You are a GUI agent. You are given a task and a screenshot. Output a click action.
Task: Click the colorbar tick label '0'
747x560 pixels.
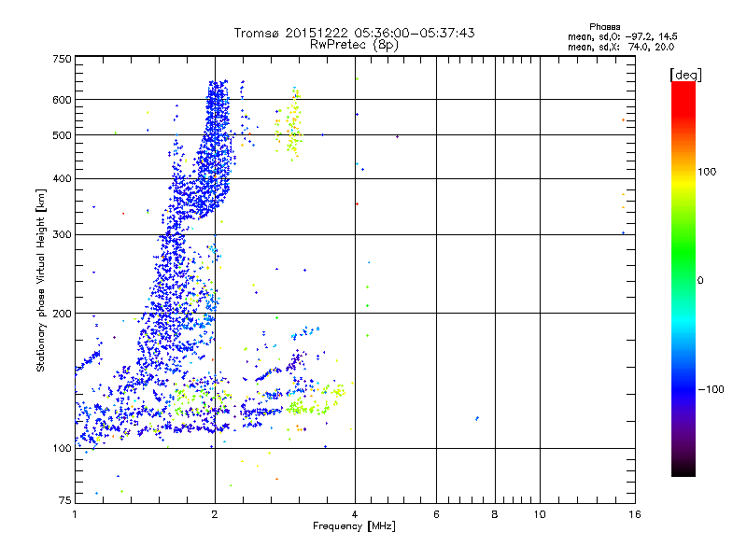[x=700, y=281]
